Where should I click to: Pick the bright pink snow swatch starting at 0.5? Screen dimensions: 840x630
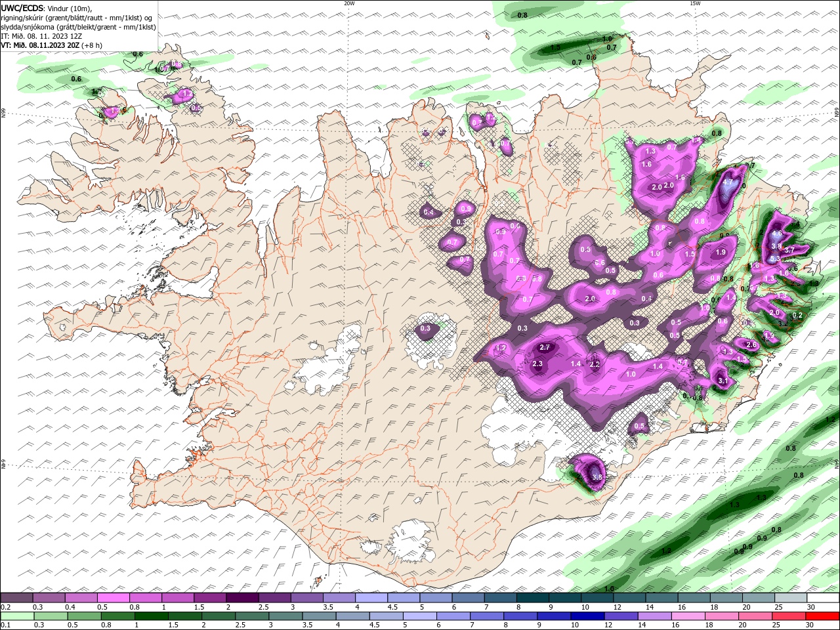[114, 598]
